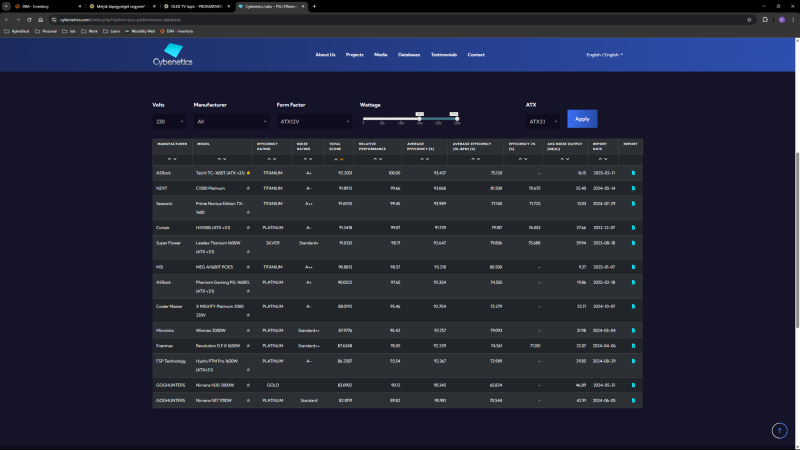800x450 pixels.
Task: Open About Us menu item
Action: [325, 55]
